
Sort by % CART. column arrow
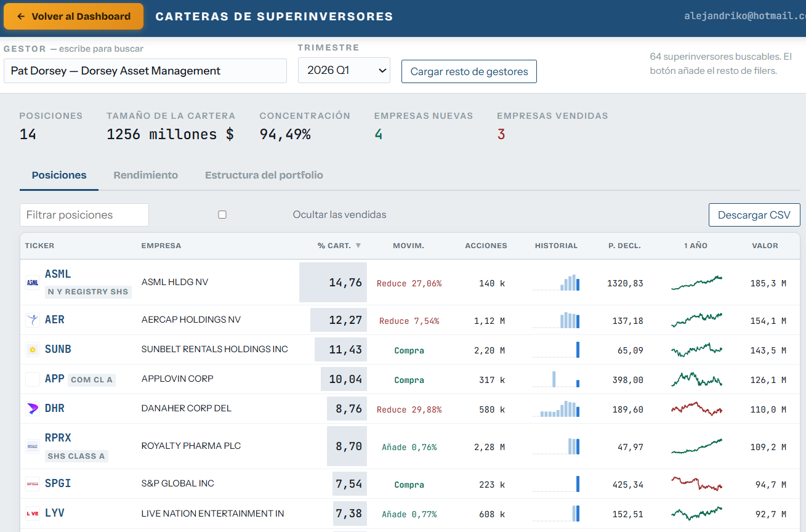(x=358, y=246)
